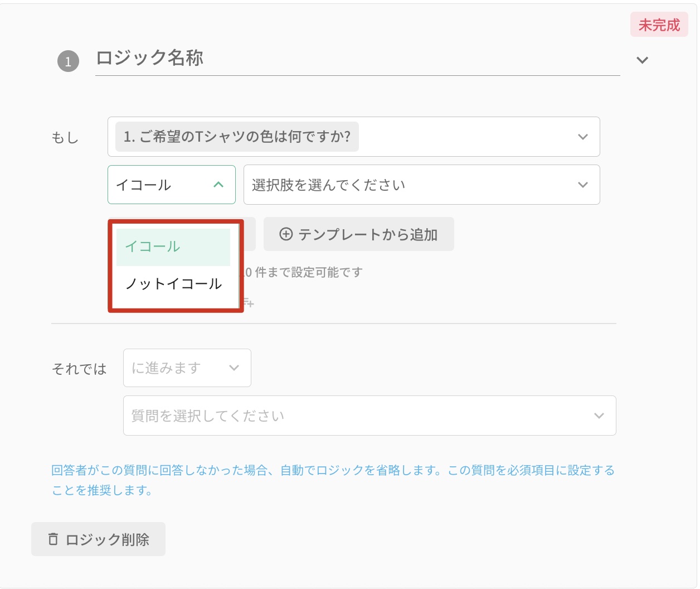Choose the ノットイコール option in the list
The image size is (700, 589).
173,284
